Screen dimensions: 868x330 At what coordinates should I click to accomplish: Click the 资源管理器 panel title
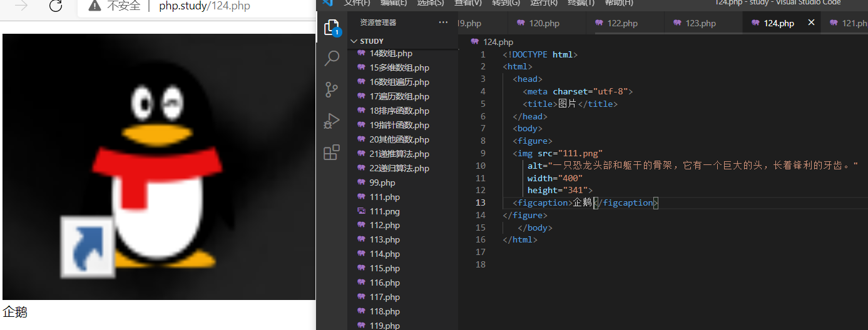pyautogui.click(x=378, y=22)
